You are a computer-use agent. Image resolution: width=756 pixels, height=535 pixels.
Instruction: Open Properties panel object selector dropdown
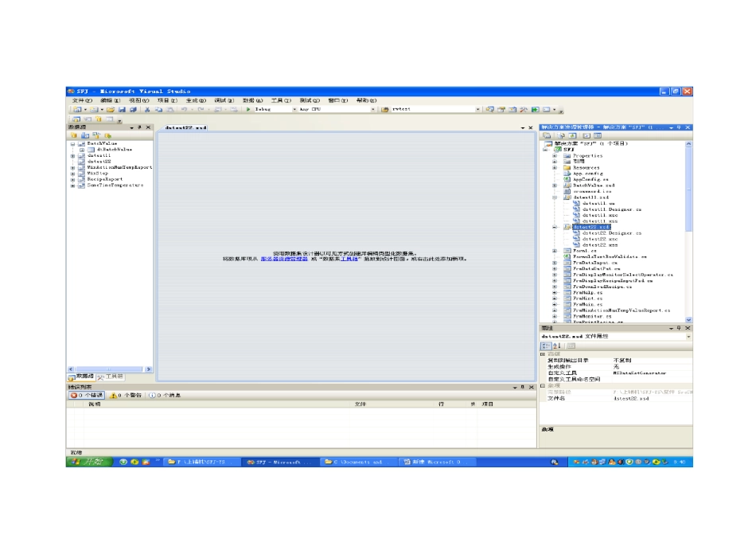(688, 336)
